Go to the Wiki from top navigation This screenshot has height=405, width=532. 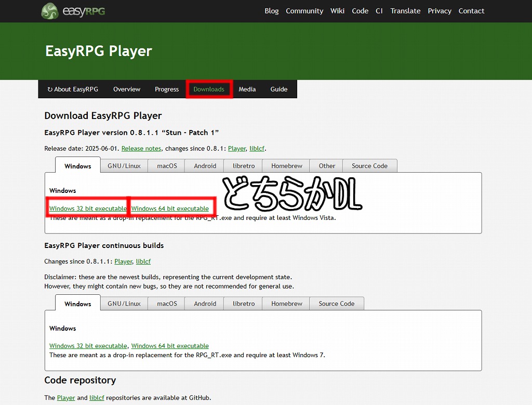[x=337, y=11]
